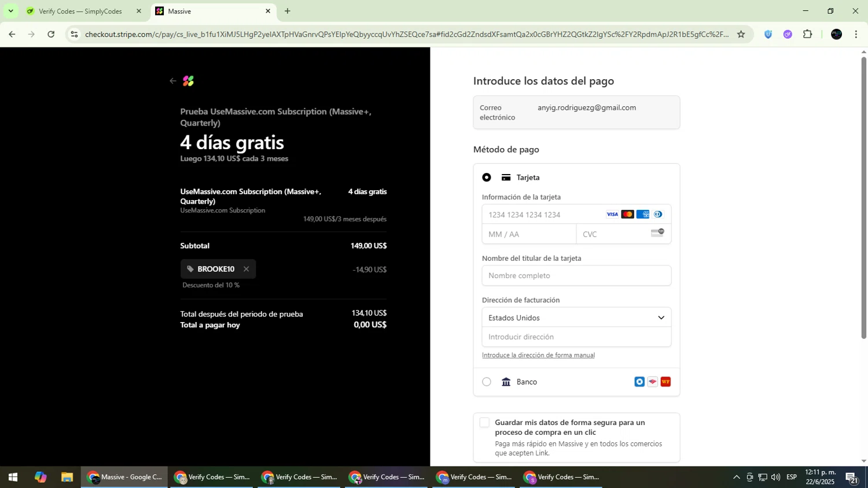Select the Banco payment method radio

pyautogui.click(x=487, y=382)
